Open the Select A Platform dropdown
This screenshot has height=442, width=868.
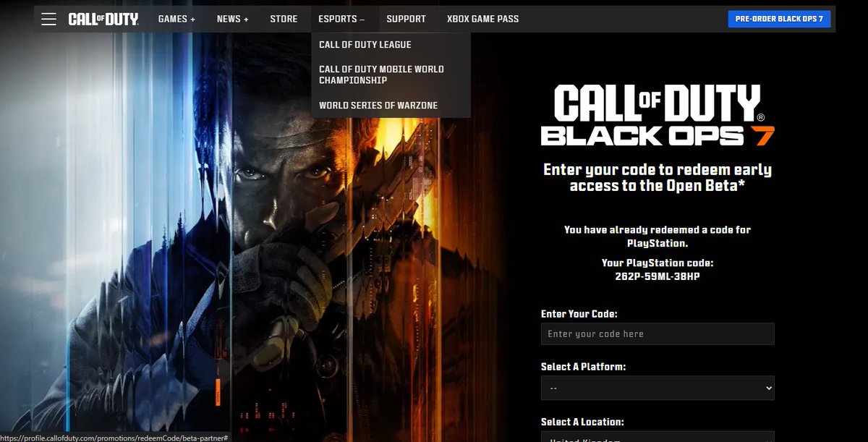[658, 388]
